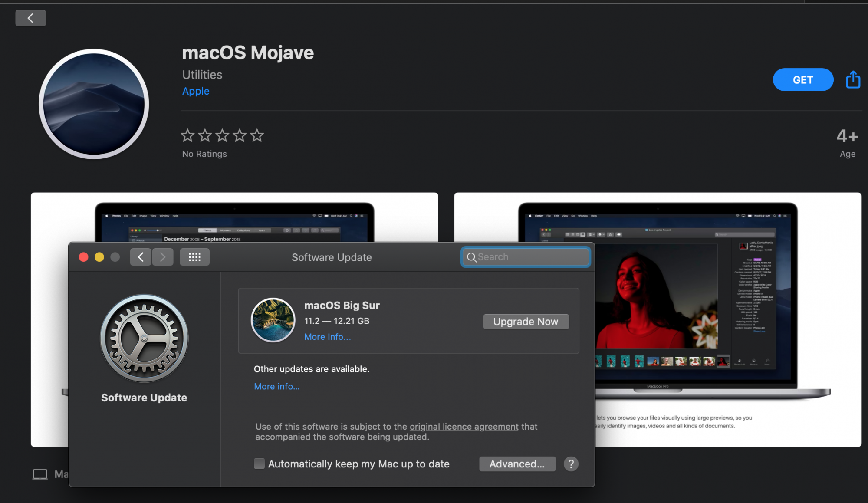The height and width of the screenshot is (503, 868).
Task: Click the App Store back arrow button
Action: click(30, 18)
